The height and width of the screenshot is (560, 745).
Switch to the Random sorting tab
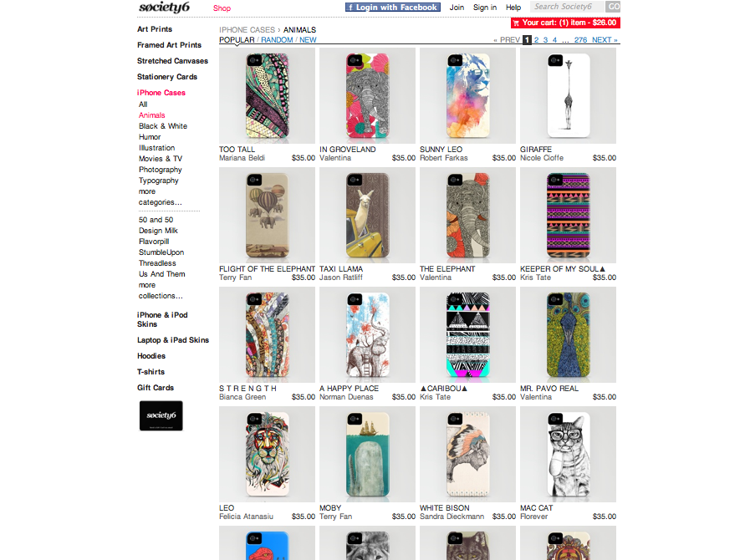click(x=277, y=40)
